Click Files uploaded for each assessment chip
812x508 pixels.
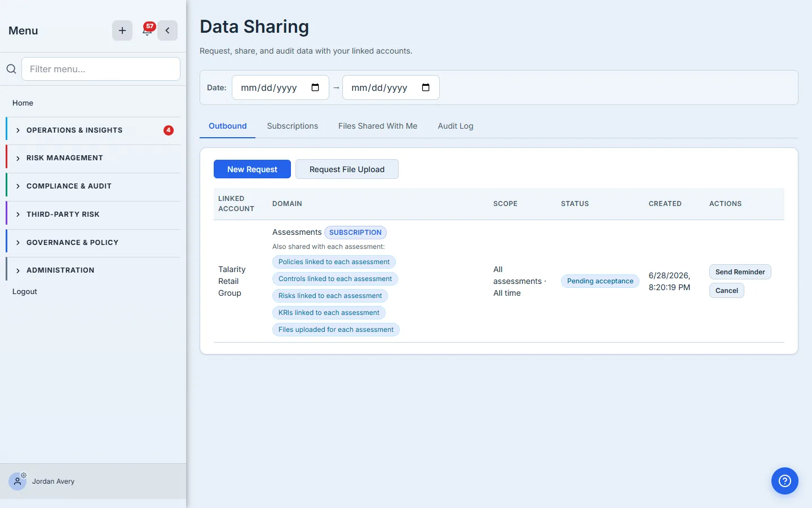click(336, 330)
